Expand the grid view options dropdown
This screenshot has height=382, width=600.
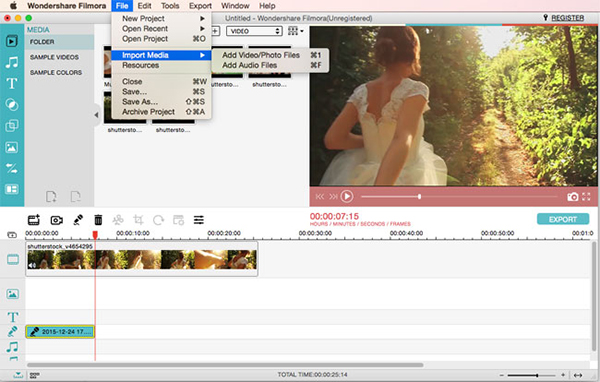coord(296,31)
